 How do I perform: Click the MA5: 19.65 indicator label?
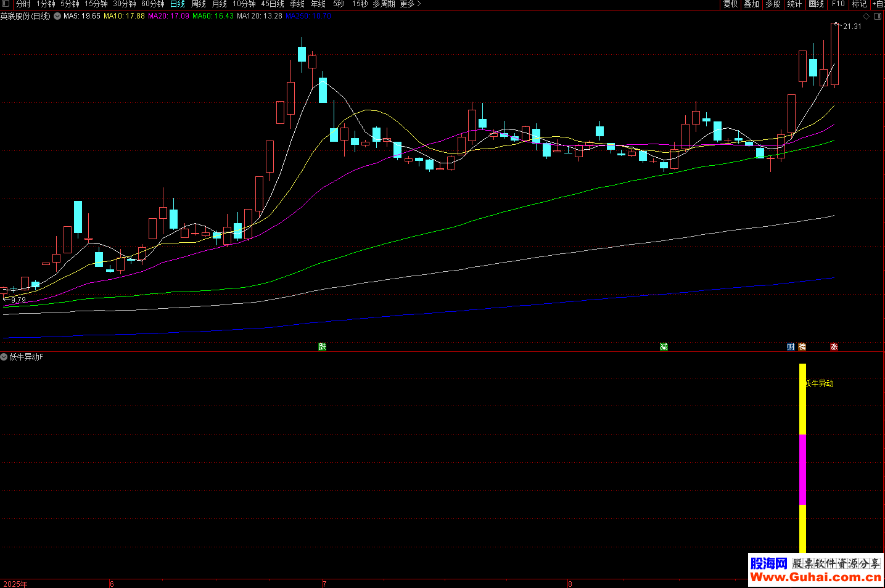(82, 16)
